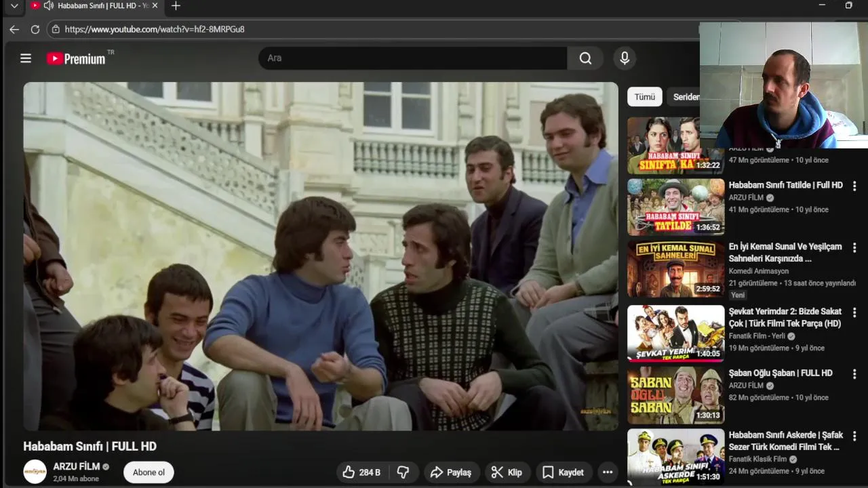Open options menu for Hababam Sınıfı Tatilde
The image size is (868, 488).
pos(854,186)
